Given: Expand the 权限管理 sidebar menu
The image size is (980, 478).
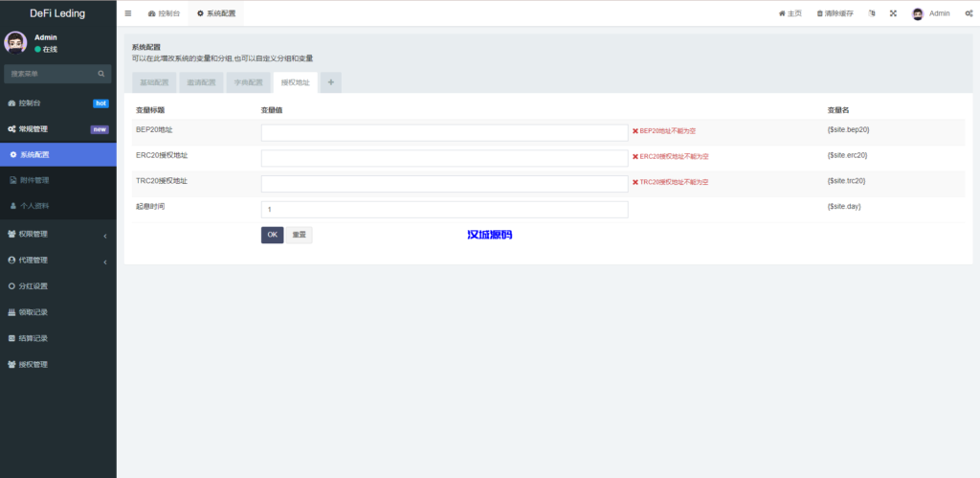Looking at the screenshot, I should [x=57, y=234].
